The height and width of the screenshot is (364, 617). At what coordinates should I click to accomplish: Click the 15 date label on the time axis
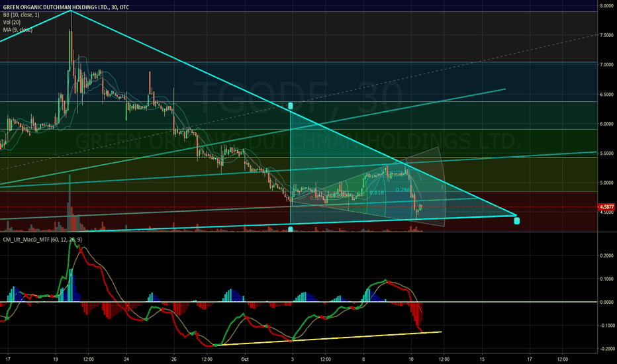482,359
